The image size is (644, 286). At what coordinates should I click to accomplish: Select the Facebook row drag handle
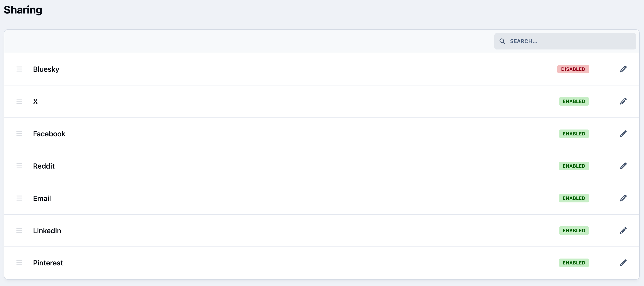19,134
